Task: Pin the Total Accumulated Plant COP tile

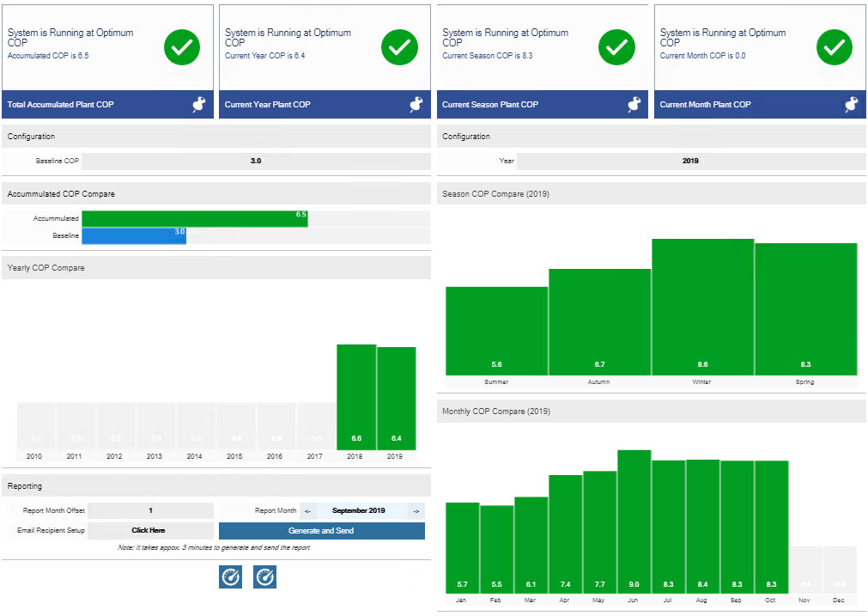Action: [199, 105]
